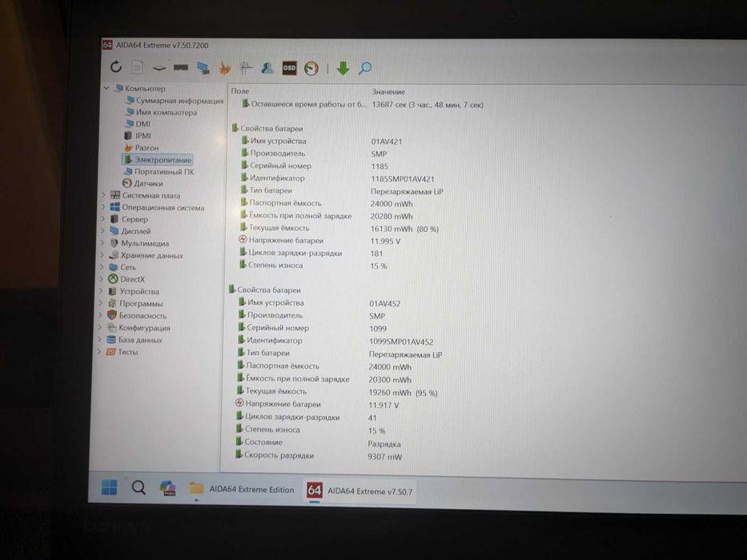Click the Программы tree icon
747x560 pixels.
(x=112, y=303)
